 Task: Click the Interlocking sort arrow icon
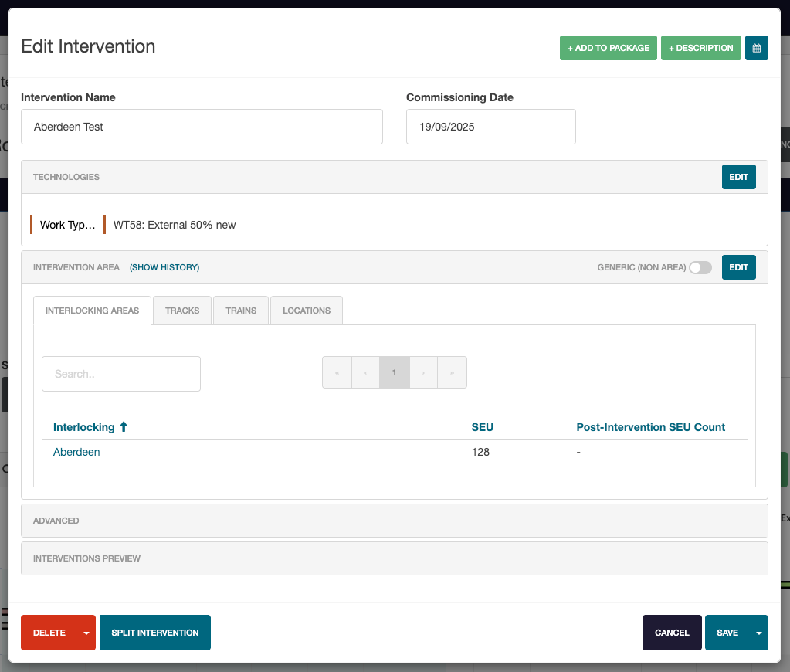click(x=124, y=427)
